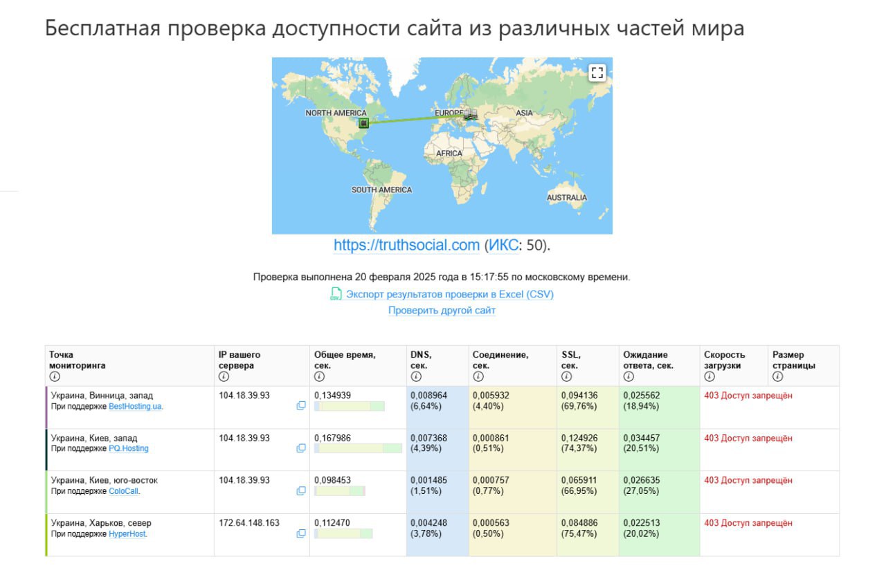Open the ИКС link
Viewport: 886px width, 588px height.
tap(504, 246)
